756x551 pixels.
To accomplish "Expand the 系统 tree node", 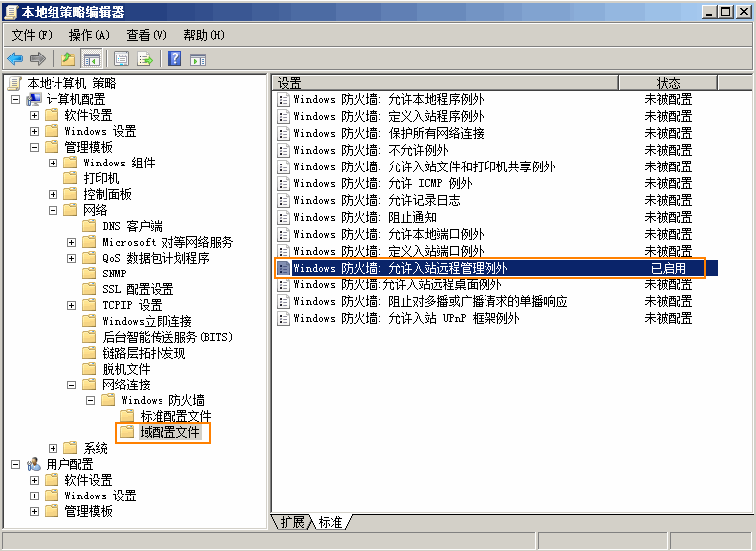I will tap(54, 448).
